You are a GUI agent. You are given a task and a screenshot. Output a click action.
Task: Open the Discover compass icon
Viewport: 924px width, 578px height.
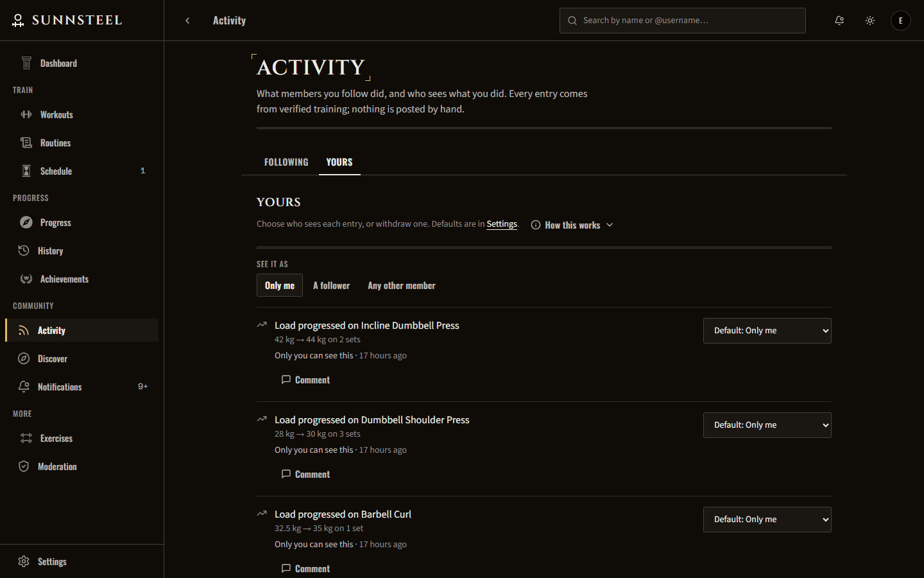tap(24, 358)
